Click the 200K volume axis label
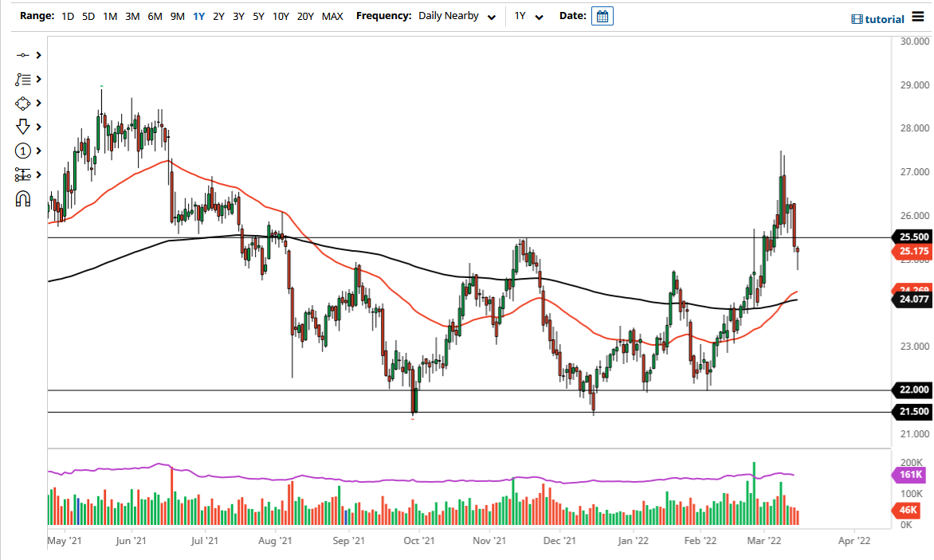The height and width of the screenshot is (560, 934). click(912, 462)
